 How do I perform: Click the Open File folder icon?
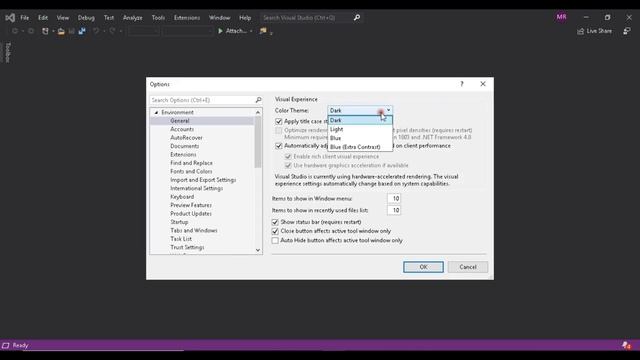tap(61, 31)
